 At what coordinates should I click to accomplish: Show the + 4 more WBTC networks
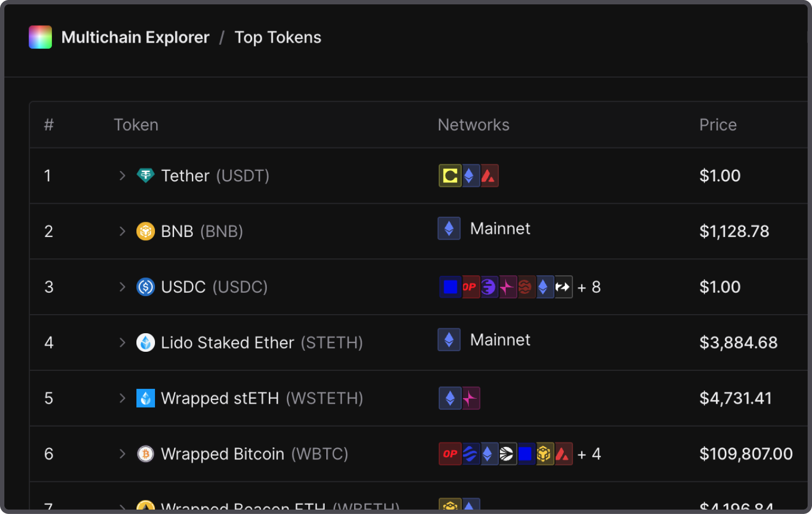[589, 454]
